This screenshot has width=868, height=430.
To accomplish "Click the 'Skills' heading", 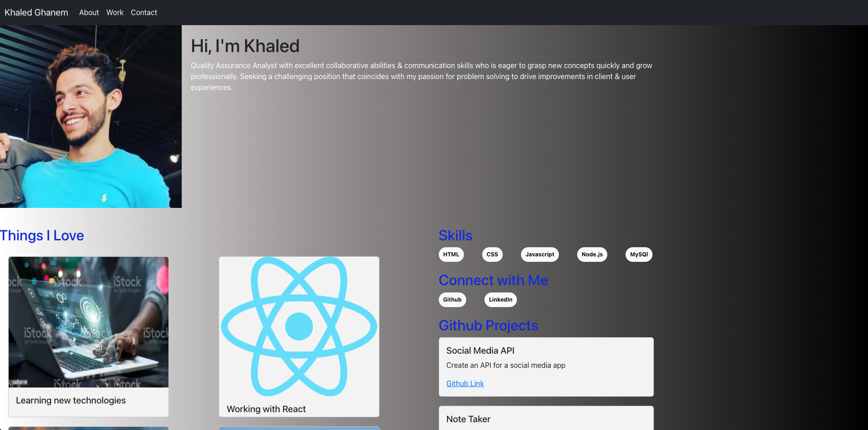I will click(455, 235).
